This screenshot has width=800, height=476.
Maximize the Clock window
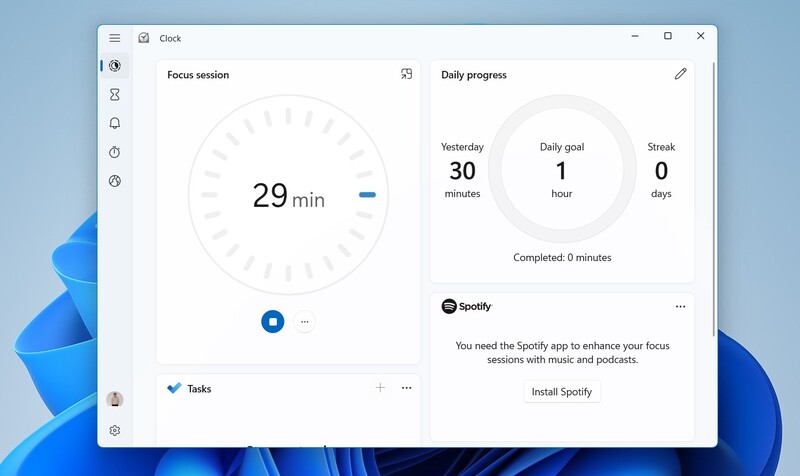[668, 37]
